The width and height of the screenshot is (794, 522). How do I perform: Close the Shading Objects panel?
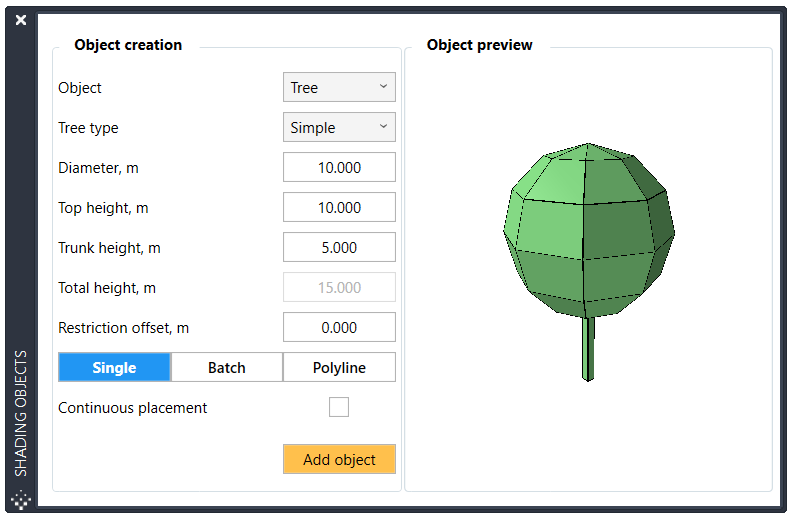point(21,20)
